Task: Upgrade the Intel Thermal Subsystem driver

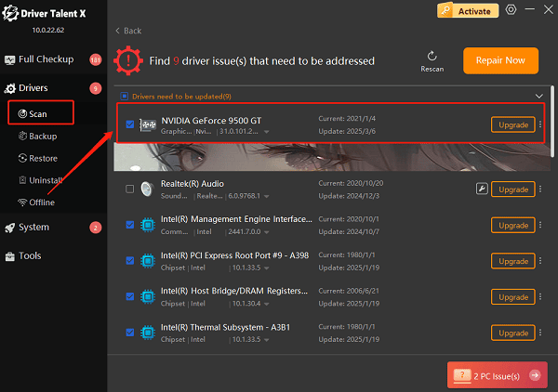Action: (513, 333)
